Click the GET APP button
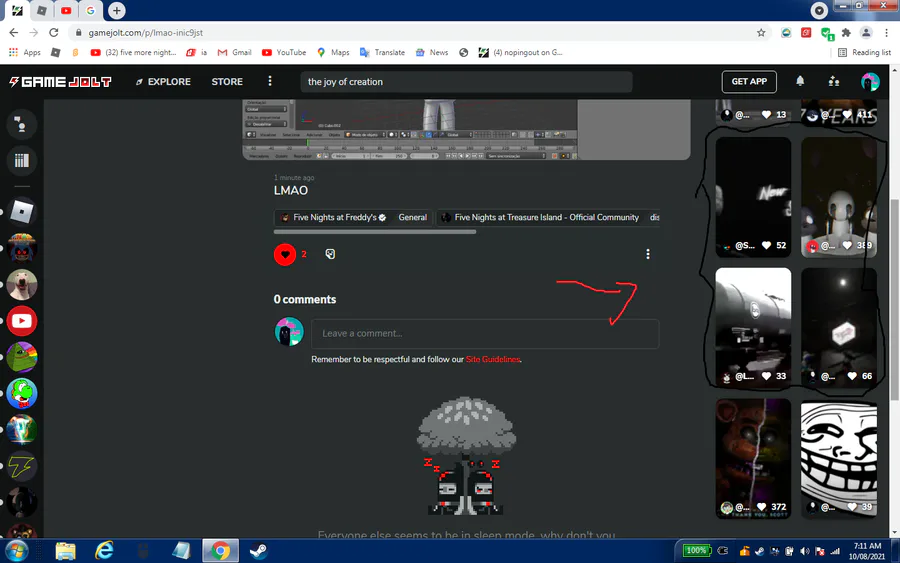The image size is (900, 563). pyautogui.click(x=749, y=81)
